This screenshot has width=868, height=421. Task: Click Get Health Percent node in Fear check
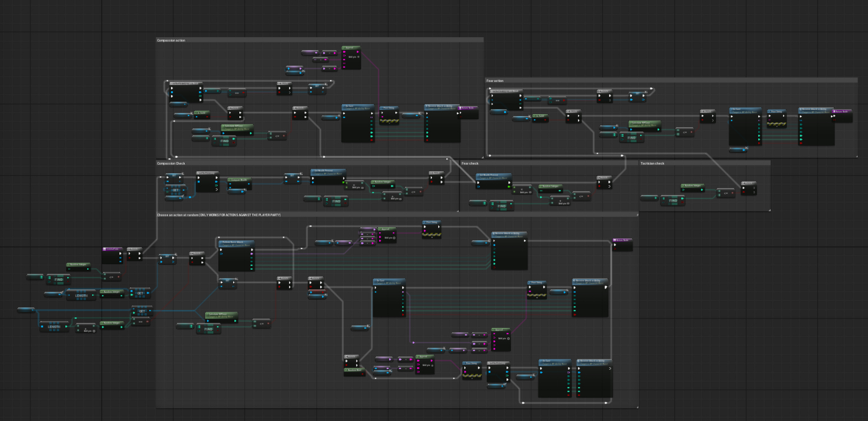click(494, 176)
